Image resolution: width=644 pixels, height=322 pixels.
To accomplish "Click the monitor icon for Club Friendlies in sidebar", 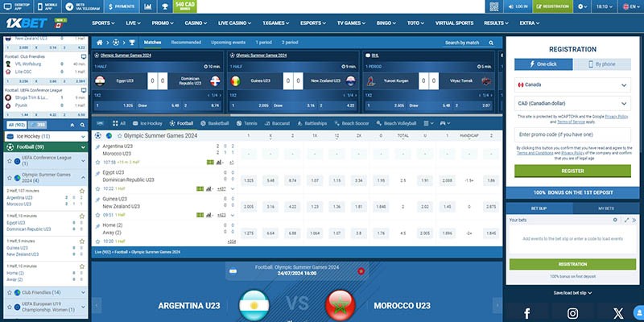I will coord(84,56).
